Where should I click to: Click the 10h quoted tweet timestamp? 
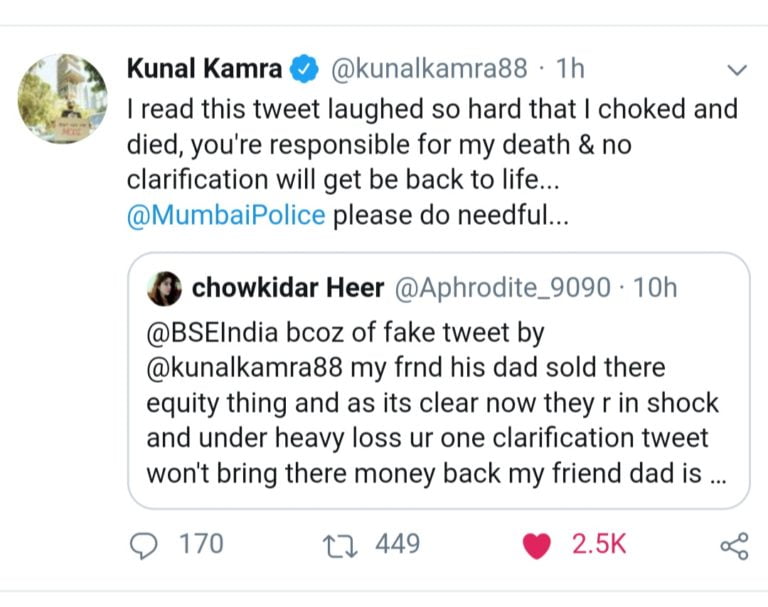(x=655, y=289)
